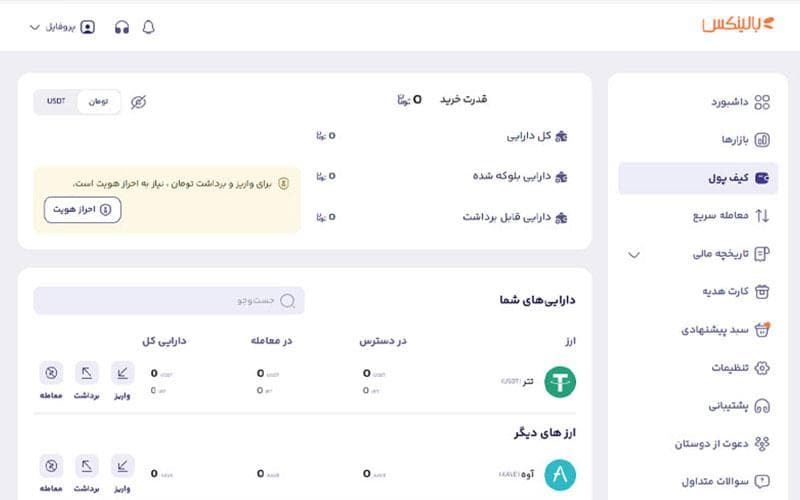Click the notification bell icon
The width and height of the screenshot is (800, 500).
coord(149,27)
